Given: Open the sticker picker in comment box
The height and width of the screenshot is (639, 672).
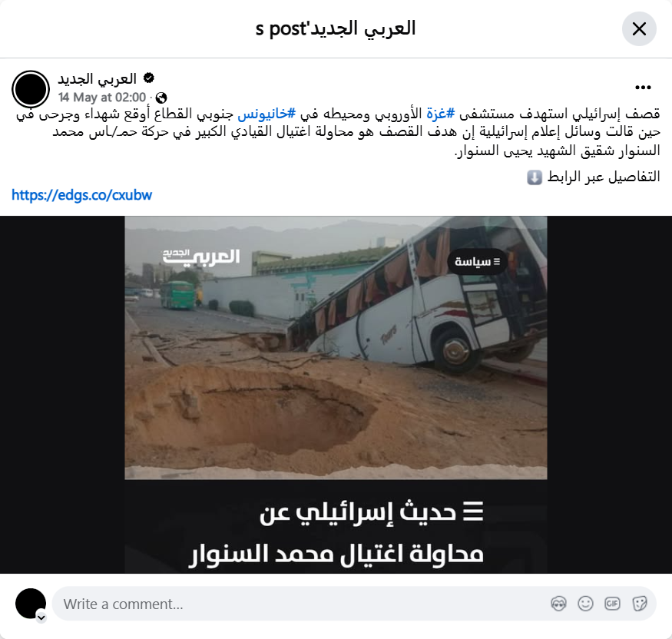Looking at the screenshot, I should [x=639, y=604].
